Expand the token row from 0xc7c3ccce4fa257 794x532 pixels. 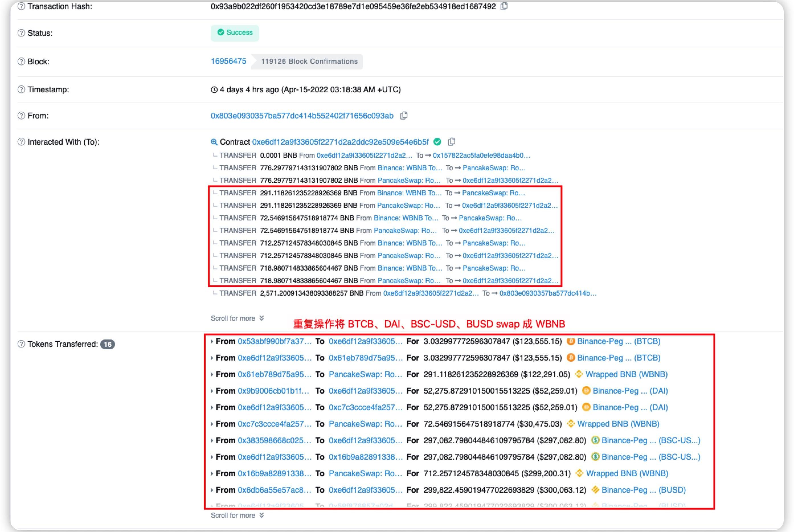212,424
